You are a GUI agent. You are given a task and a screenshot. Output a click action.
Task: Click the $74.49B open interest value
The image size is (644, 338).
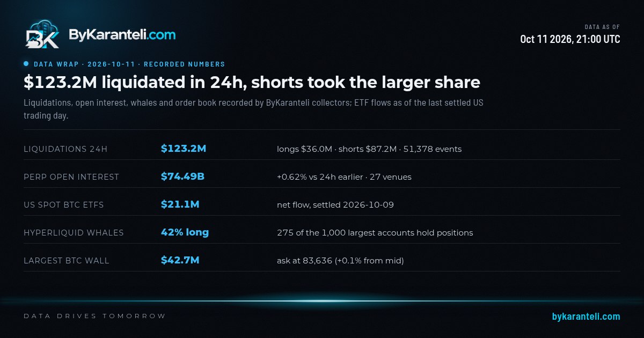[182, 177]
